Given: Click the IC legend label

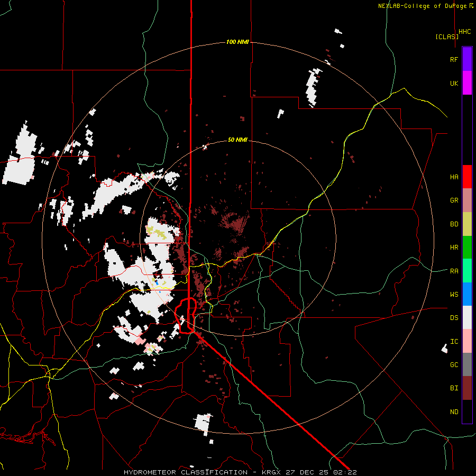Looking at the screenshot, I should click(x=454, y=342).
